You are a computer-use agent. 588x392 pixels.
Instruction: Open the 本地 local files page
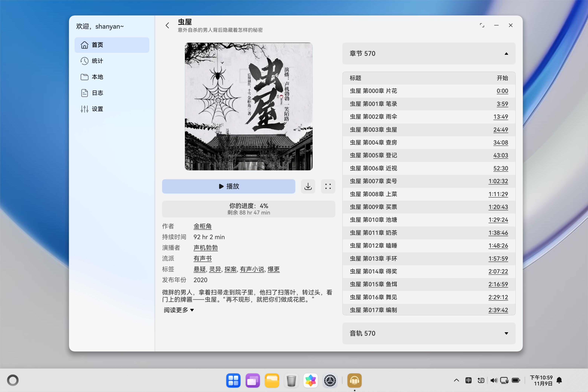coord(112,77)
